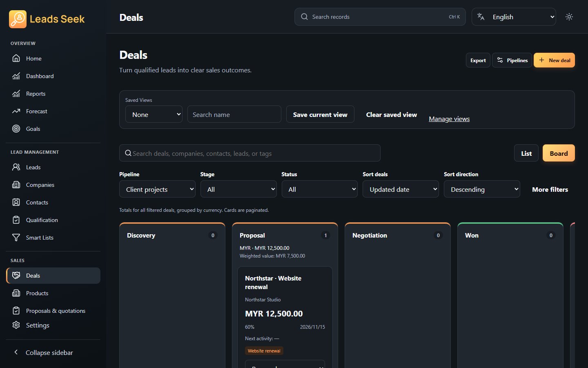The height and width of the screenshot is (368, 588).
Task: Create a New deal
Action: click(554, 60)
